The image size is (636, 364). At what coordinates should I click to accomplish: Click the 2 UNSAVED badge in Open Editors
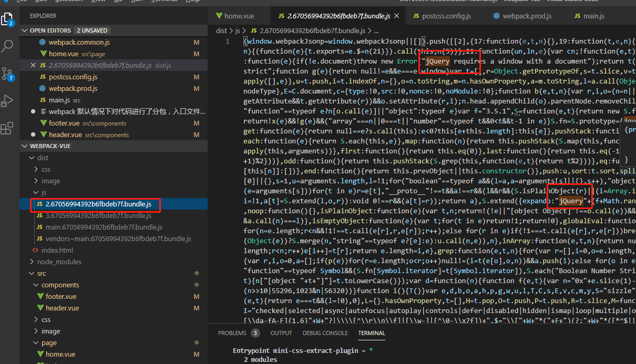tap(92, 30)
